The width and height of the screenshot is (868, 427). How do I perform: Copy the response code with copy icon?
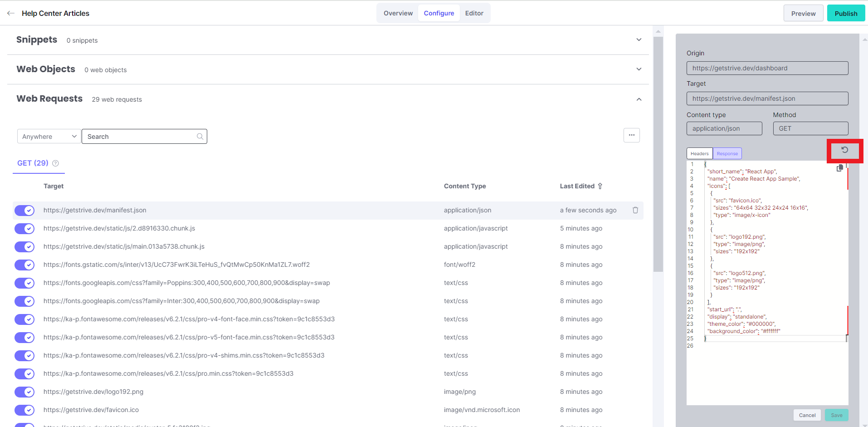[x=840, y=168]
